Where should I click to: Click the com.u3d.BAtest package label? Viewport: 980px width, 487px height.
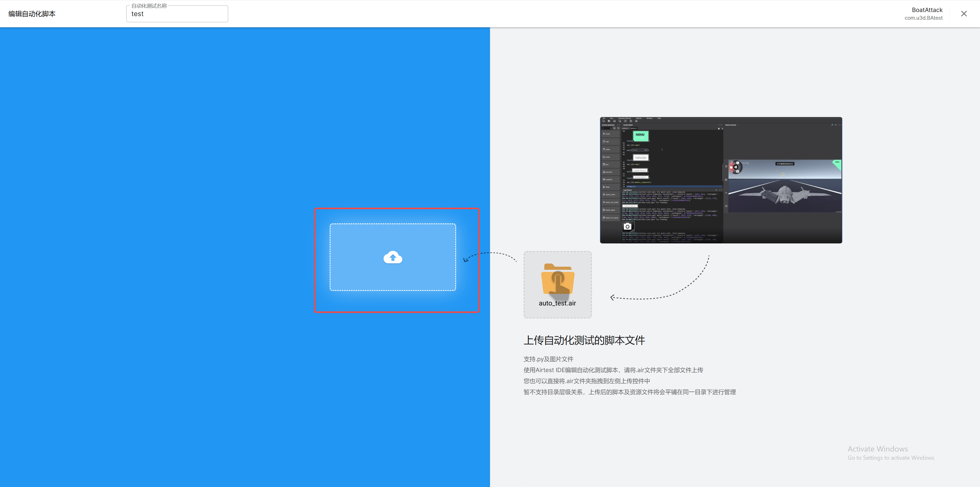(923, 18)
